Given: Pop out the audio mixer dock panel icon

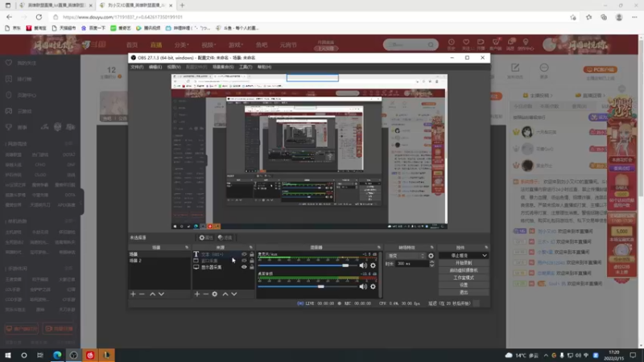Looking at the screenshot, I should coord(378,248).
